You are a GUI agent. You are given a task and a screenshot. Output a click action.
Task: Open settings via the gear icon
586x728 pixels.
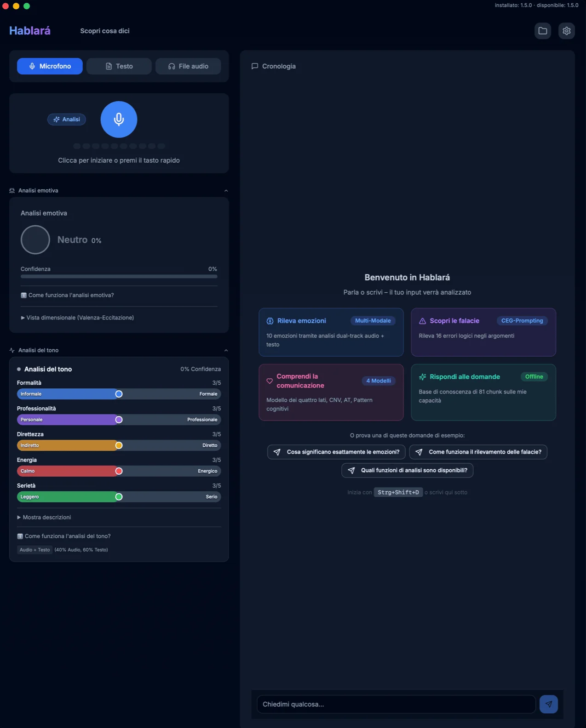point(566,31)
